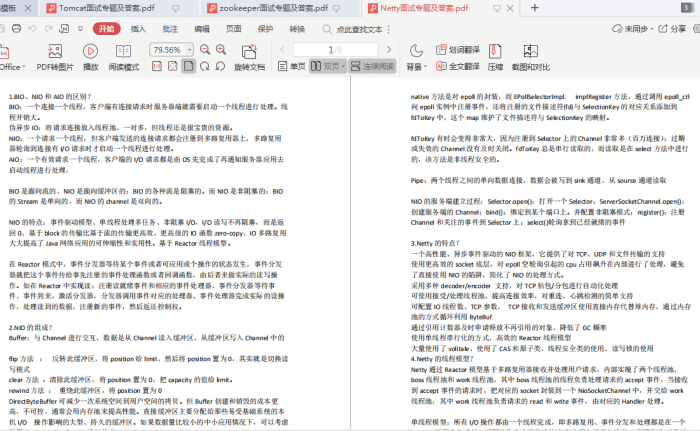700x431 pixels.
Task: Toggle the fit width view icon
Action: point(189,67)
